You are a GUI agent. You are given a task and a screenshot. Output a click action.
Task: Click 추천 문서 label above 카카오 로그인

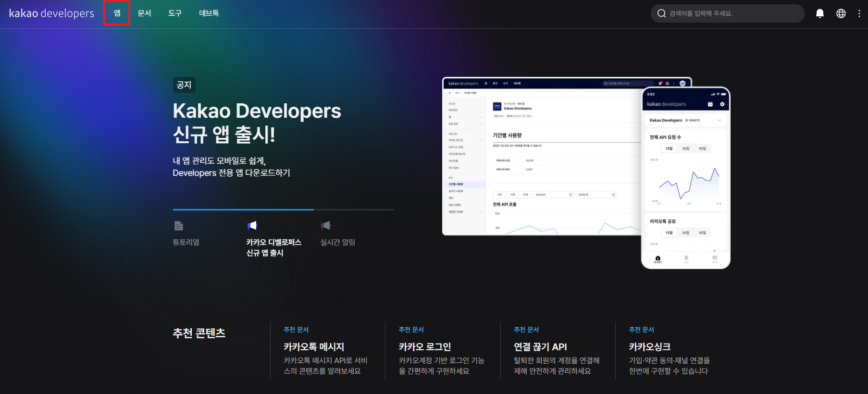click(x=411, y=330)
